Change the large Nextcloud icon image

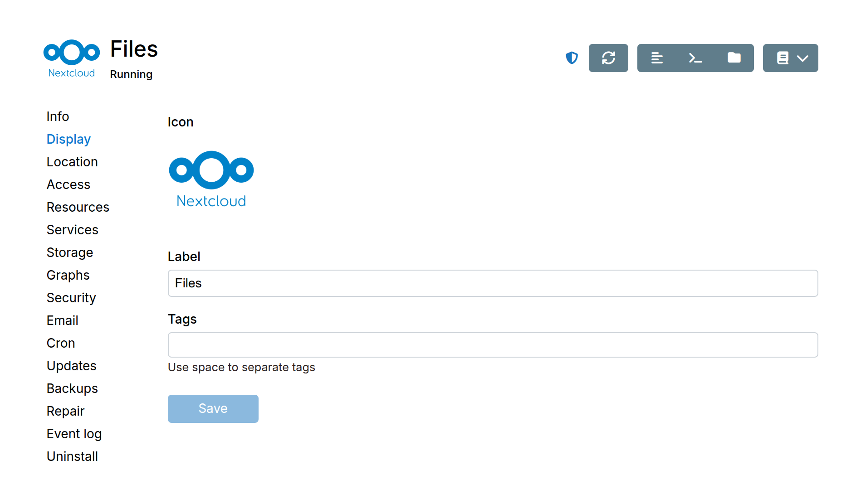[x=211, y=179]
